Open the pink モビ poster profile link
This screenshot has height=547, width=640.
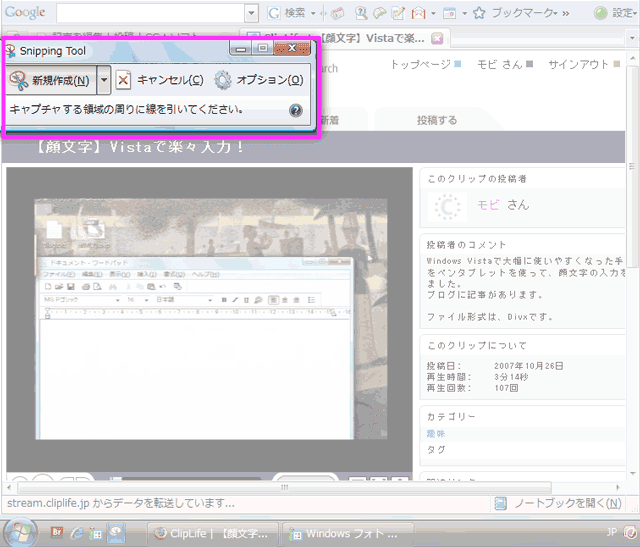tap(488, 205)
